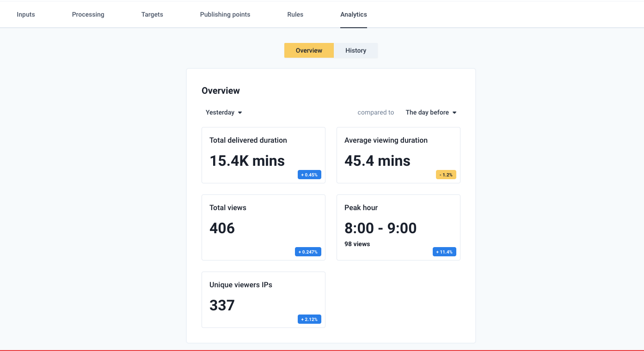Click the 'compared to' label

(376, 112)
